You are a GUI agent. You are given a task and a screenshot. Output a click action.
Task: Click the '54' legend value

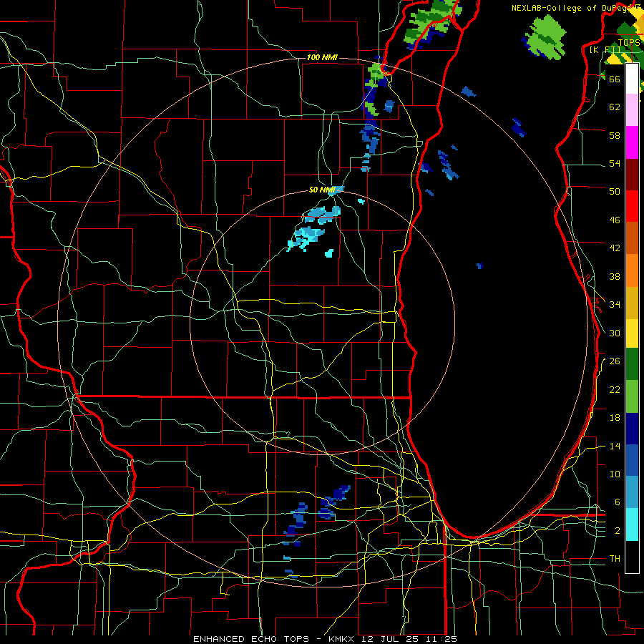(x=615, y=163)
